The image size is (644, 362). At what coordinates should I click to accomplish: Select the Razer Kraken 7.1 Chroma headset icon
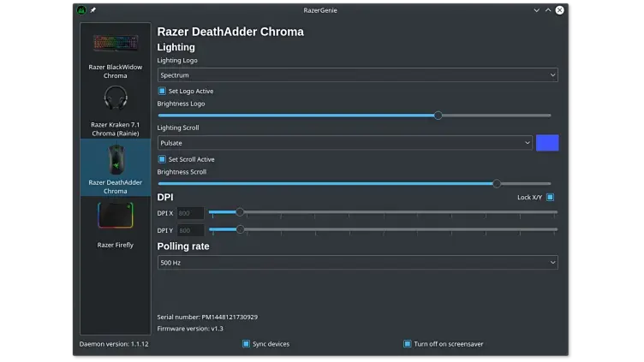(116, 98)
